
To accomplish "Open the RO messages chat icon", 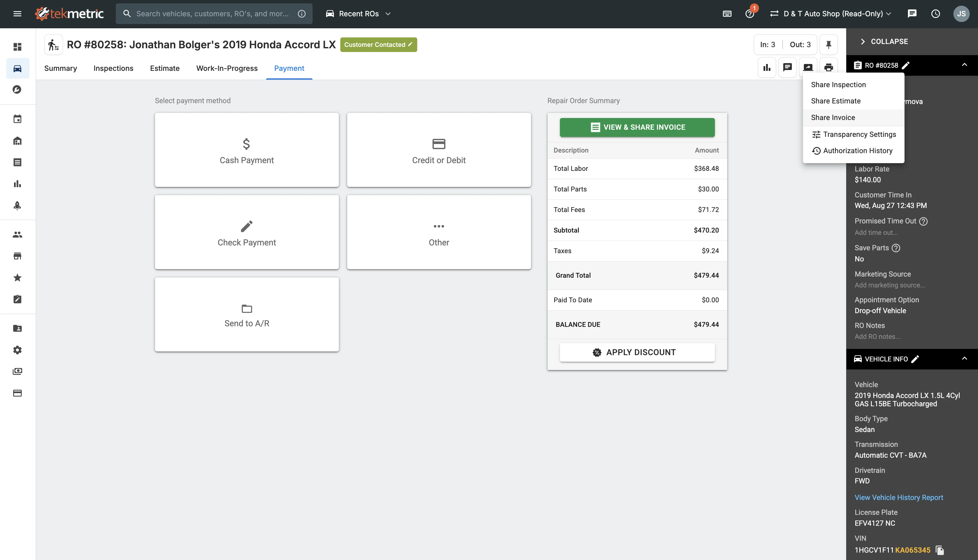I will point(787,68).
